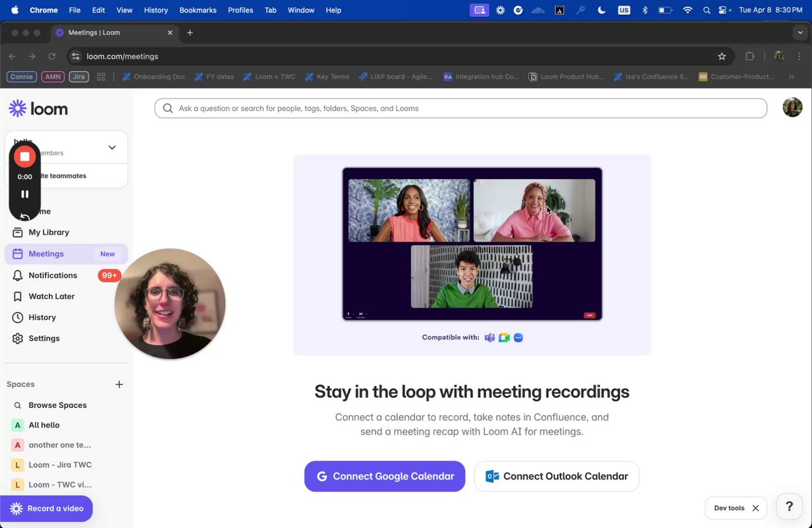Click the Chrome forward arrow
The width and height of the screenshot is (812, 528).
tap(32, 56)
